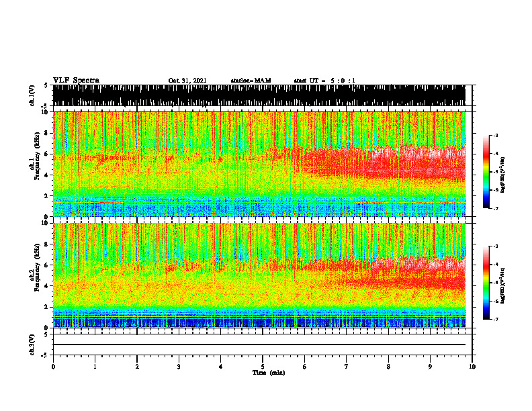Click the "8" frequency tick of ch.2 spectrogram

click(47, 244)
